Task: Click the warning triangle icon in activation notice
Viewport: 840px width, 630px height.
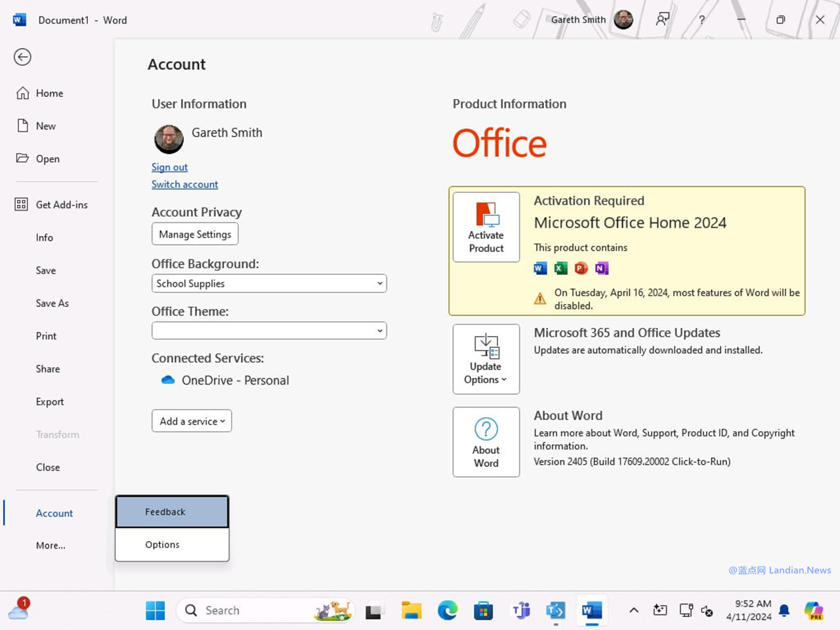Action: (540, 299)
